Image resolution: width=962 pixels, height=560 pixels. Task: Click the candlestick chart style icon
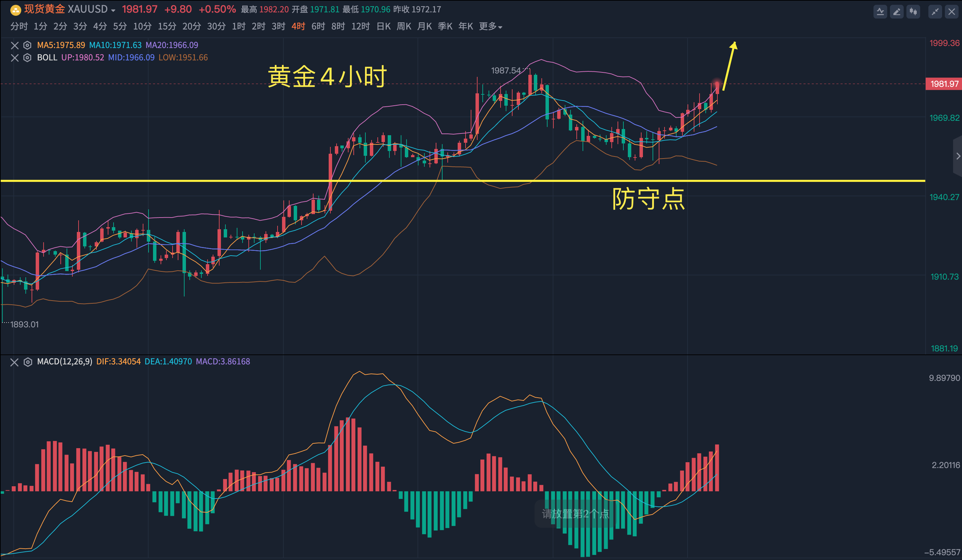[x=913, y=12]
